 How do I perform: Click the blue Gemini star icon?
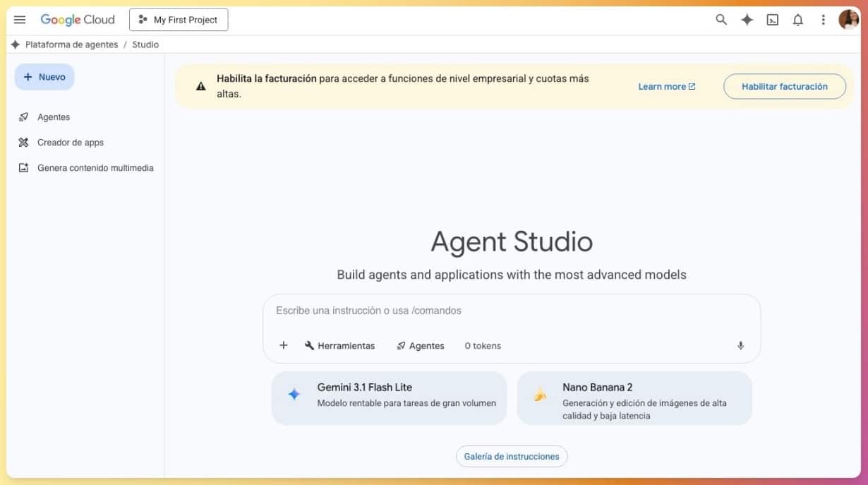click(x=294, y=395)
